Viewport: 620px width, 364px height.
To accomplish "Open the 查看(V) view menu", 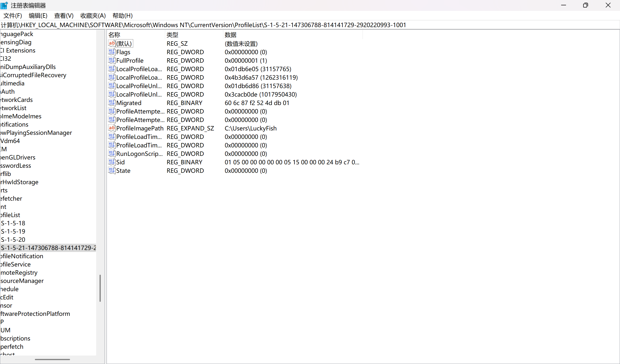I will tap(64, 16).
